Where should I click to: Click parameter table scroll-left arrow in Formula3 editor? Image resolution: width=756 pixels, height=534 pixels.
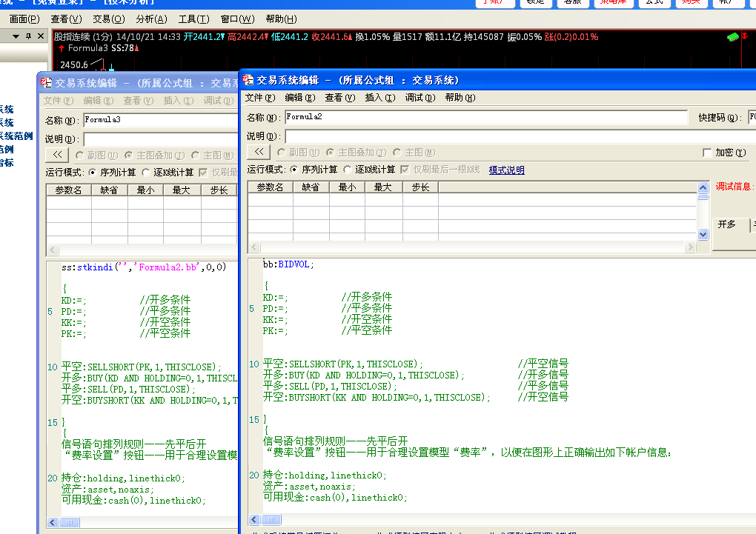coord(53,250)
